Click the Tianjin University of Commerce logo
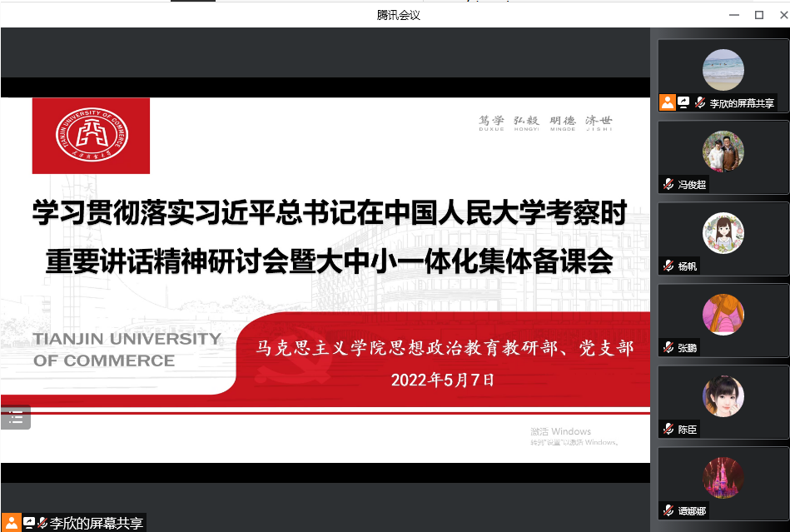790x532 pixels. click(92, 136)
